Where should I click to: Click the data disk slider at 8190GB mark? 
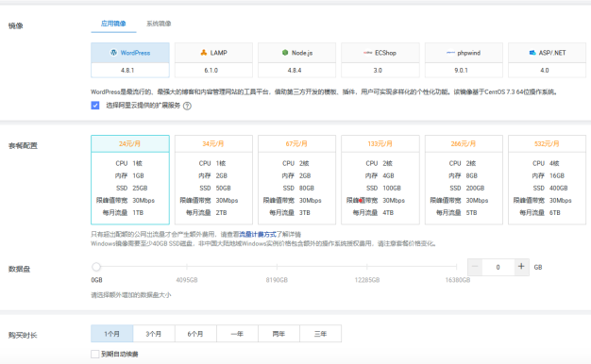pyautogui.click(x=277, y=267)
